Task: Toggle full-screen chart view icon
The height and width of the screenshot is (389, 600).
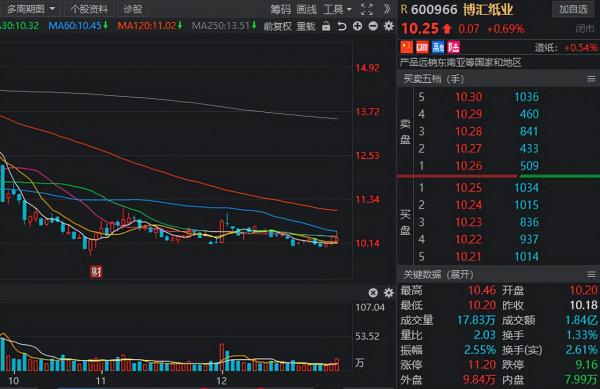Action: pos(367,9)
